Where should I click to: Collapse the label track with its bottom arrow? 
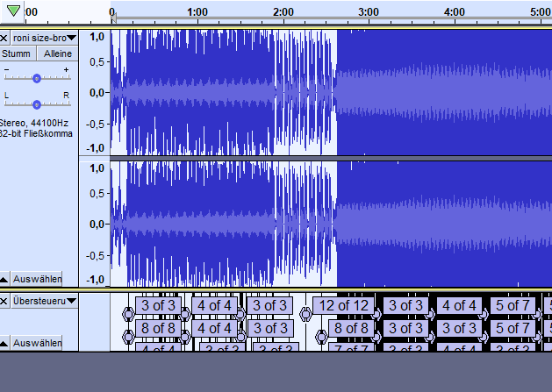point(4,342)
